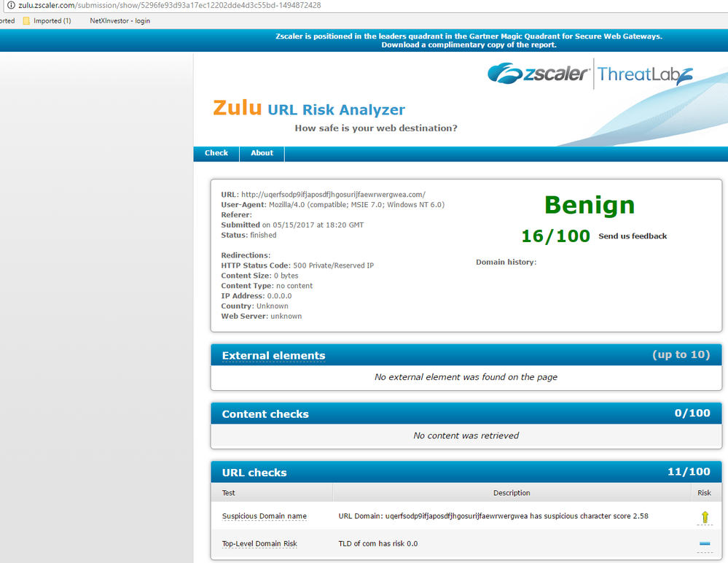Click the 16/100 overall score
Screen dimensions: 728x563
point(555,236)
